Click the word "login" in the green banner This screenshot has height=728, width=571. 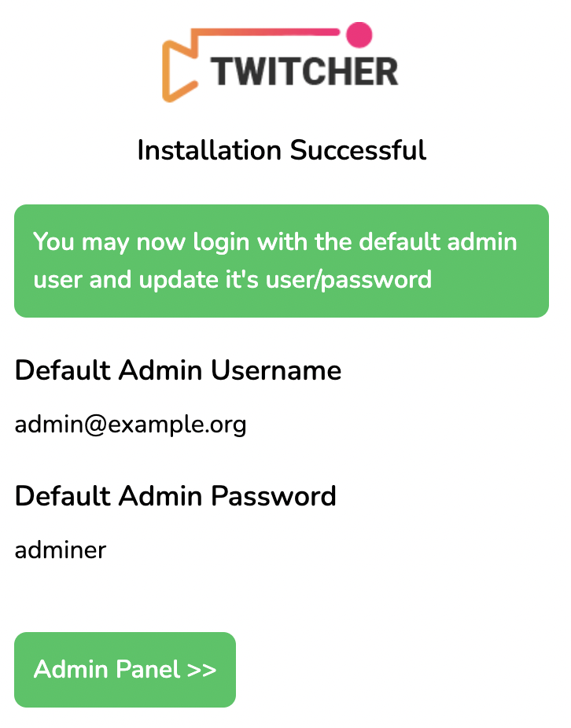222,241
